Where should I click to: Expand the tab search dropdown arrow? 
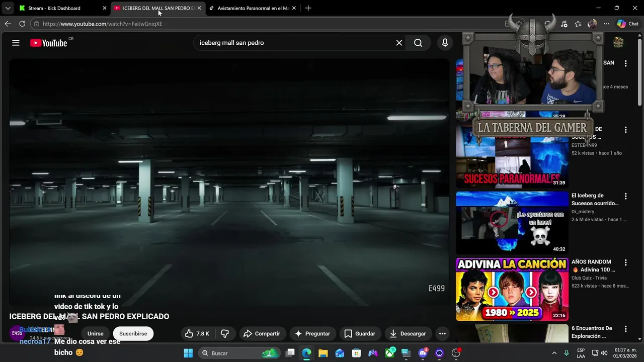(x=8, y=8)
